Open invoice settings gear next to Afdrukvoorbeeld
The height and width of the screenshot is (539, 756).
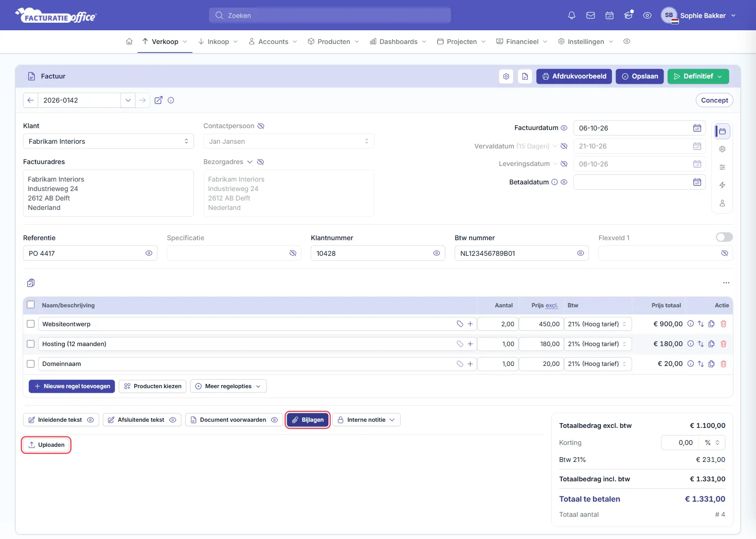pyautogui.click(x=506, y=76)
